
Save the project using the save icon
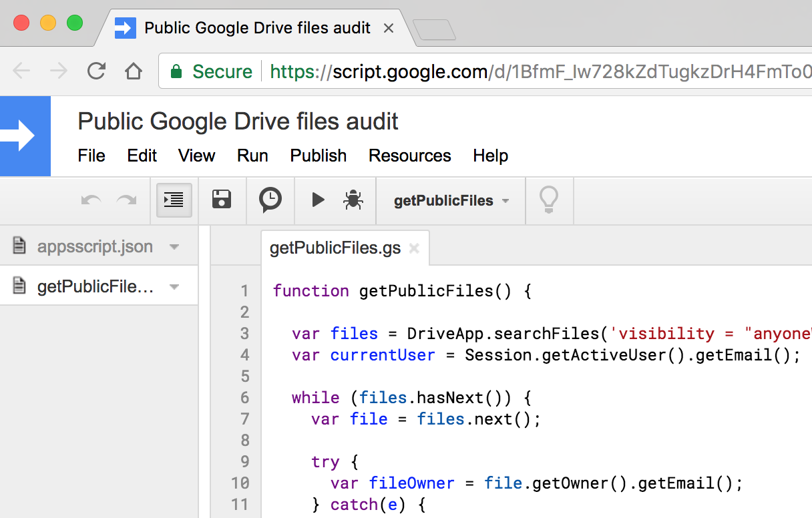(222, 199)
